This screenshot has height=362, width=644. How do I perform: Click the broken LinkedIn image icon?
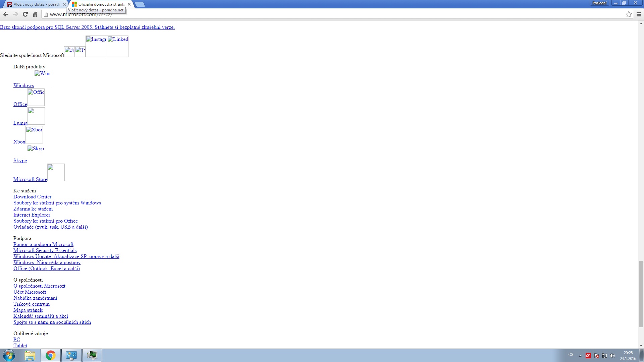(118, 46)
